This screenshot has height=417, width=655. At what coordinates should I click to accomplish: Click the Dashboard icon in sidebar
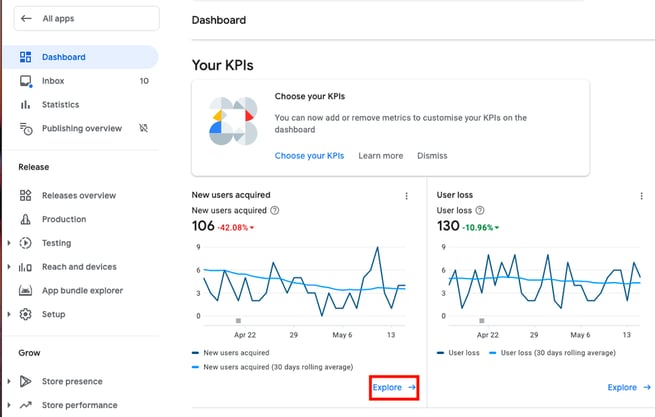click(x=26, y=57)
